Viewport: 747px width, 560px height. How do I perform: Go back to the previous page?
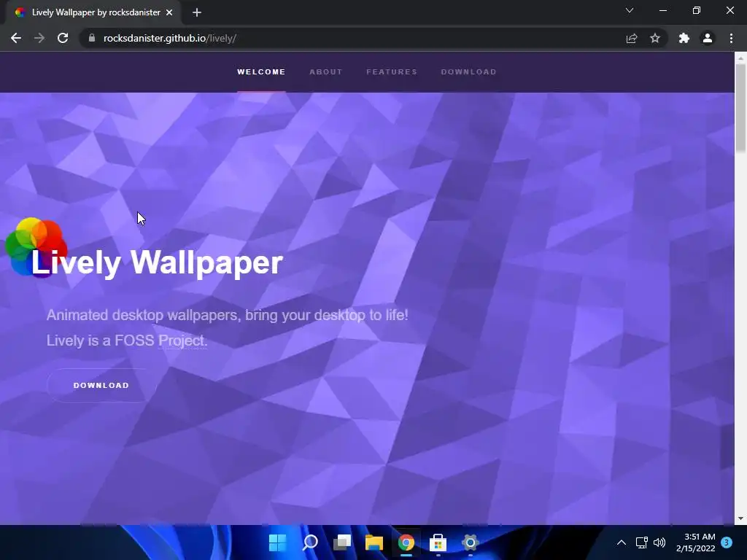[x=16, y=38]
